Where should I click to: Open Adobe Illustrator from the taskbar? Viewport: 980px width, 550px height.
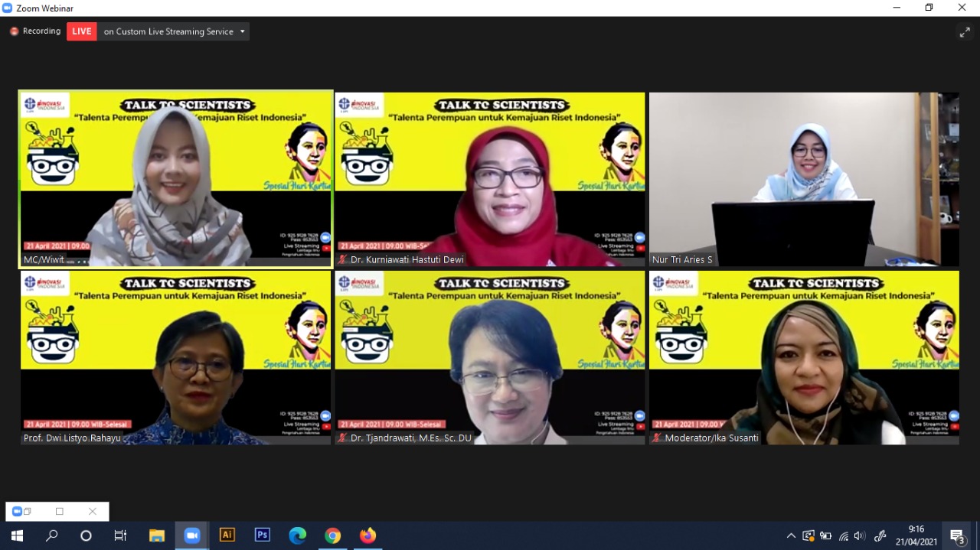pos(227,535)
